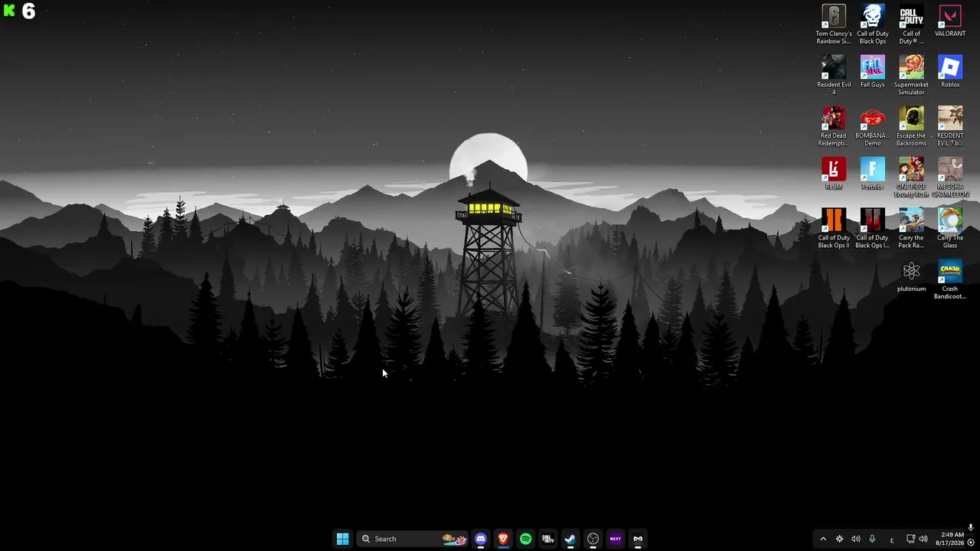Open the Roblox desktop shortcut
This screenshot has width=980, height=551.
click(950, 72)
